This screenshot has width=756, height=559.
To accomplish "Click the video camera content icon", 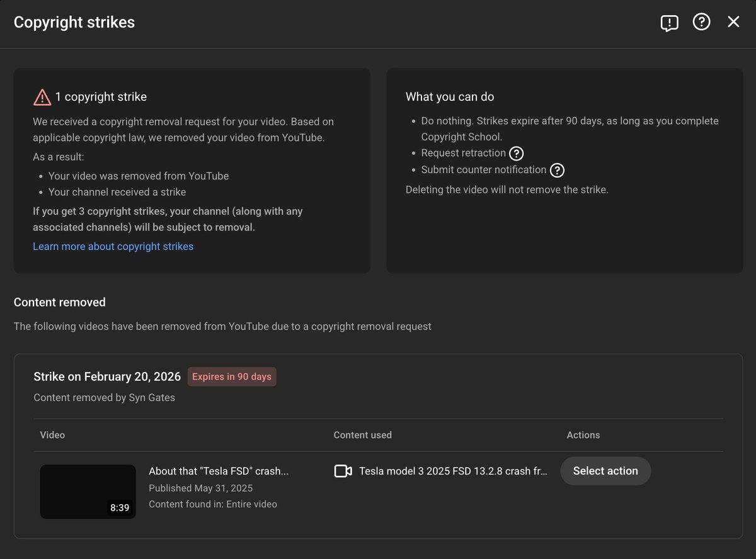I will (343, 471).
